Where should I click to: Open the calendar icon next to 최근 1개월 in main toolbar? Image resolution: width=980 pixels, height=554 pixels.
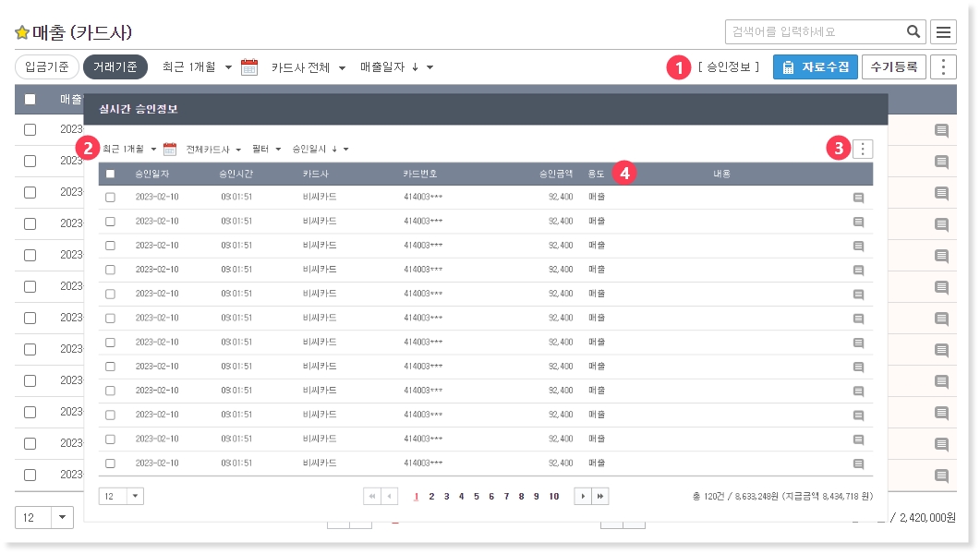coord(249,67)
